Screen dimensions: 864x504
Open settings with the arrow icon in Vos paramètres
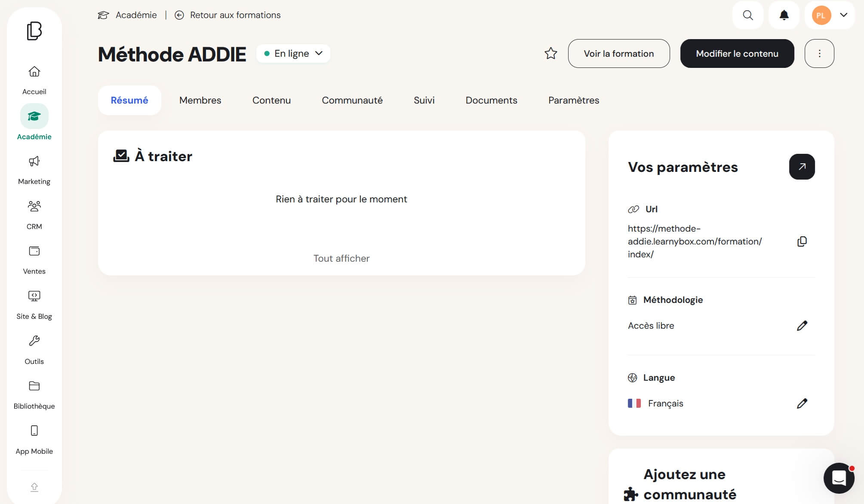click(802, 167)
